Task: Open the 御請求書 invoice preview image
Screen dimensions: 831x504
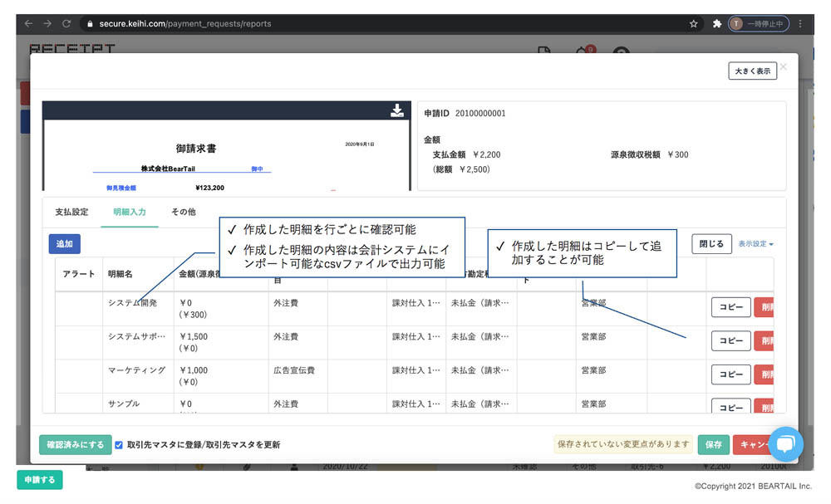Action: pos(227,154)
